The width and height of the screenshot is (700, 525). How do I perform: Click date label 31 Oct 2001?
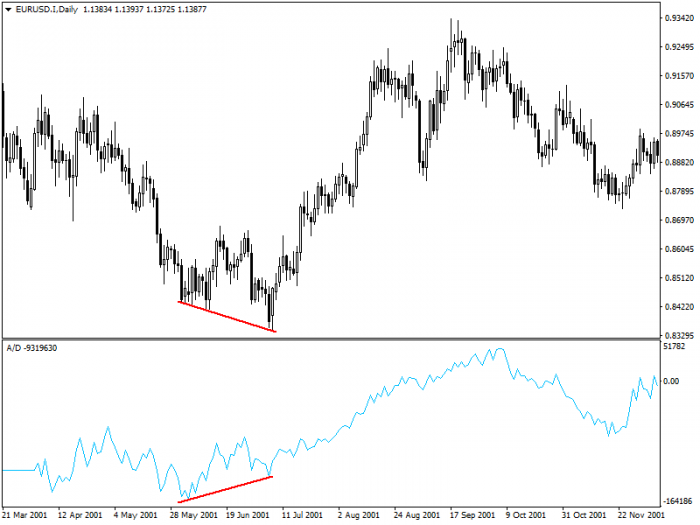point(584,515)
